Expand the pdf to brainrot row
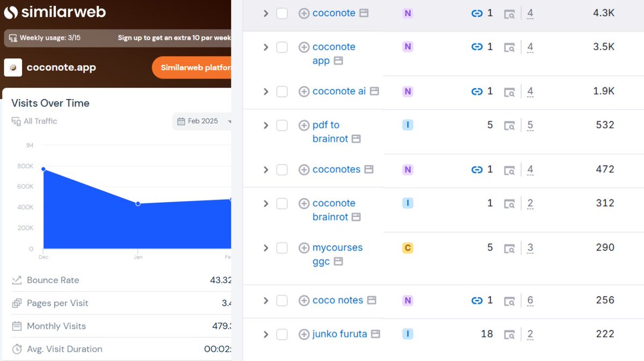 click(x=265, y=126)
